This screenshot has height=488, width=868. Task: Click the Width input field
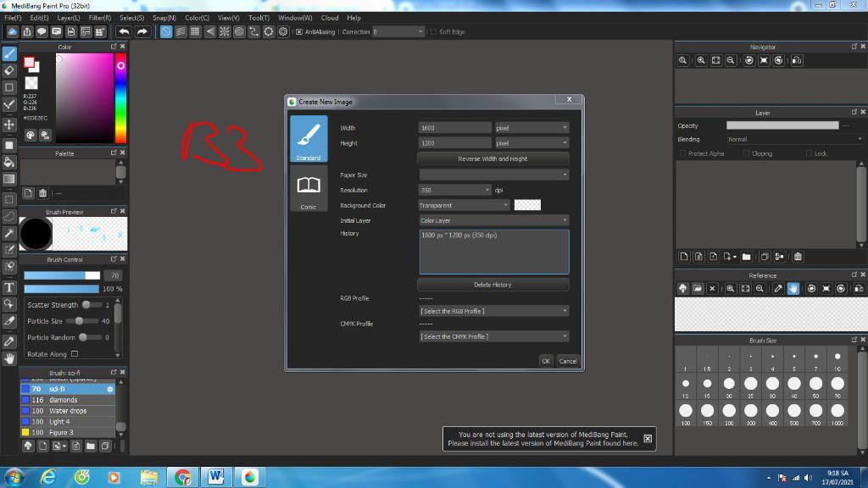coord(455,128)
